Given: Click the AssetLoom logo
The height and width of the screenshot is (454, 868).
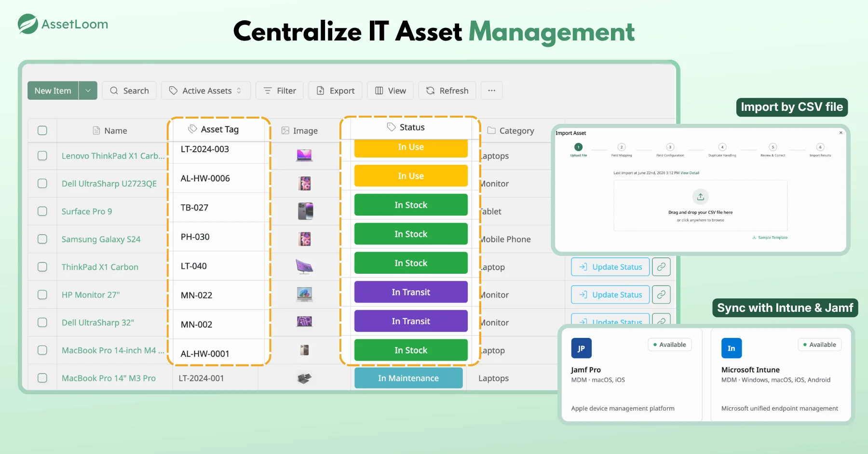Looking at the screenshot, I should [63, 24].
